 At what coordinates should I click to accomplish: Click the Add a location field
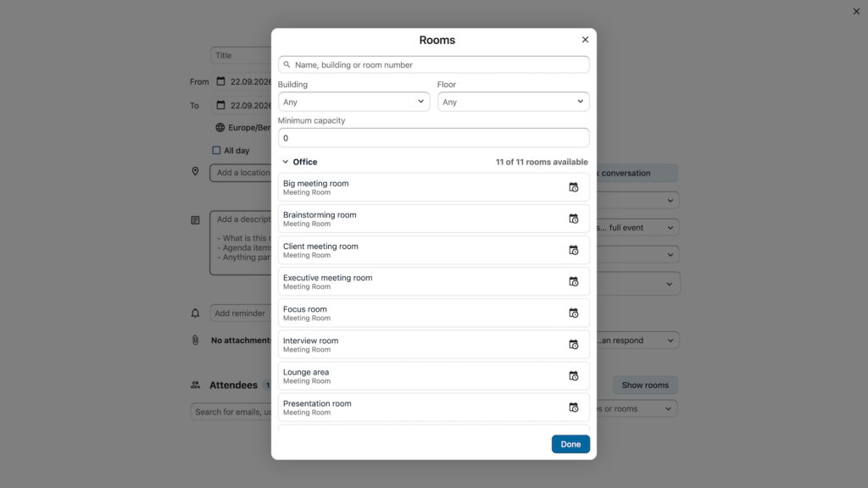point(241,173)
